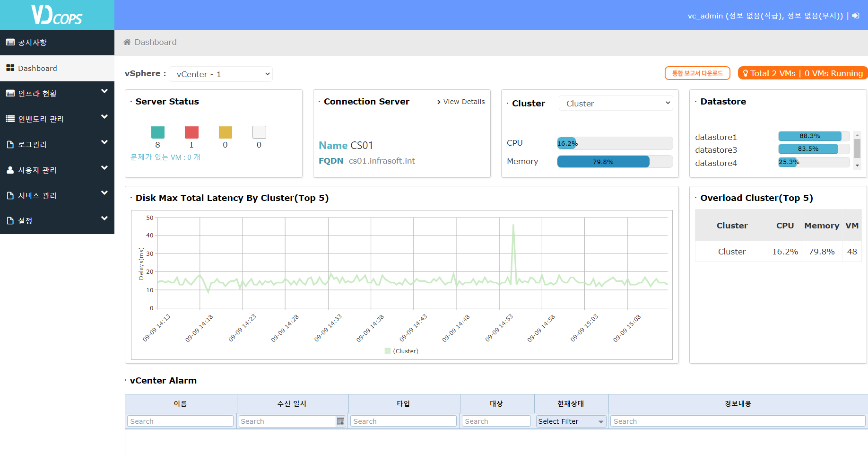Click the calendar icon in 수신 일시 filter

[x=341, y=421]
